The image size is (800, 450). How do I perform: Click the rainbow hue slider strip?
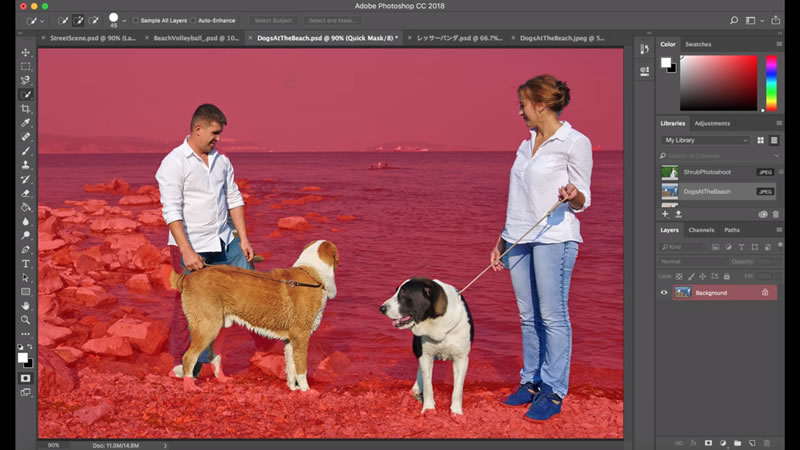click(771, 82)
